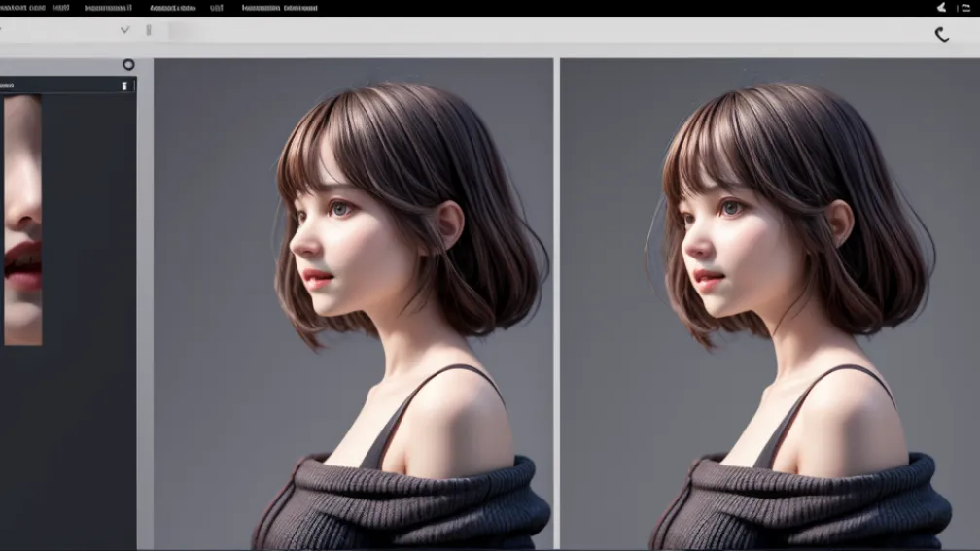
Task: Click the window icon in the top-right corner
Action: click(965, 8)
